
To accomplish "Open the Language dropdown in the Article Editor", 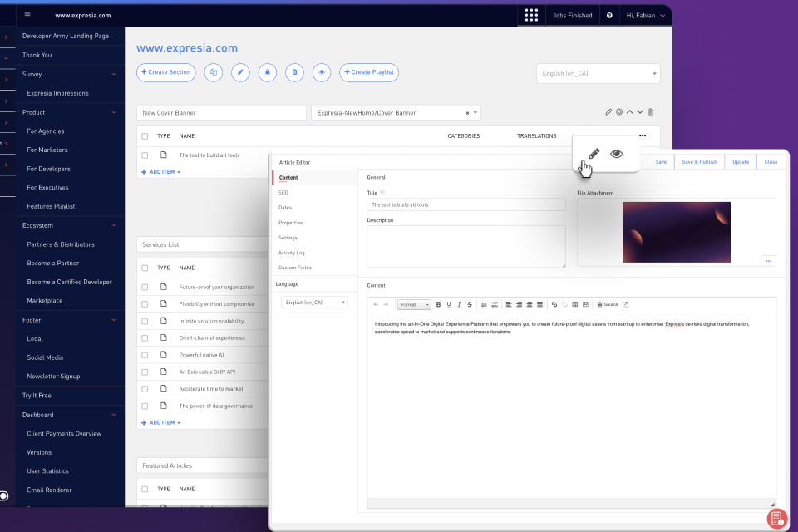I will click(x=314, y=303).
